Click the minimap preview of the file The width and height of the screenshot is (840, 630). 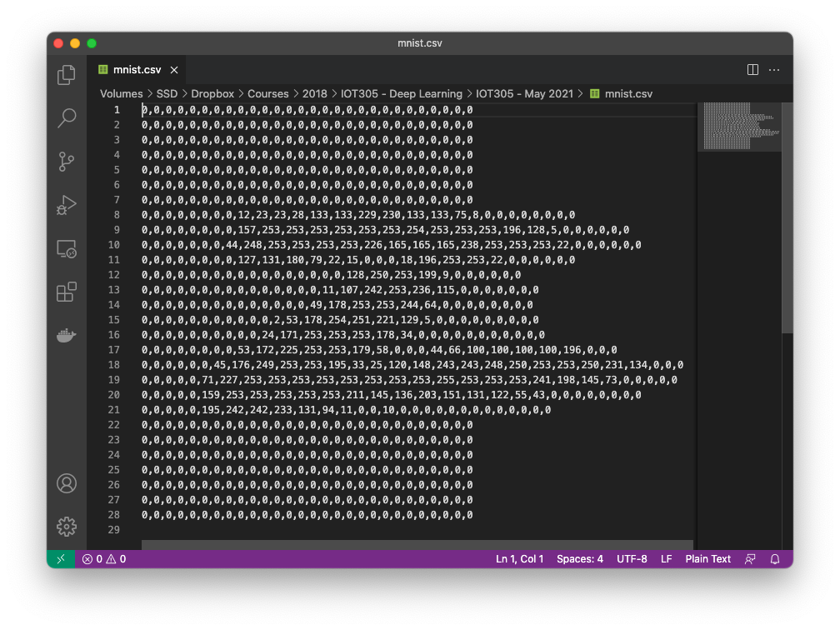tap(738, 126)
